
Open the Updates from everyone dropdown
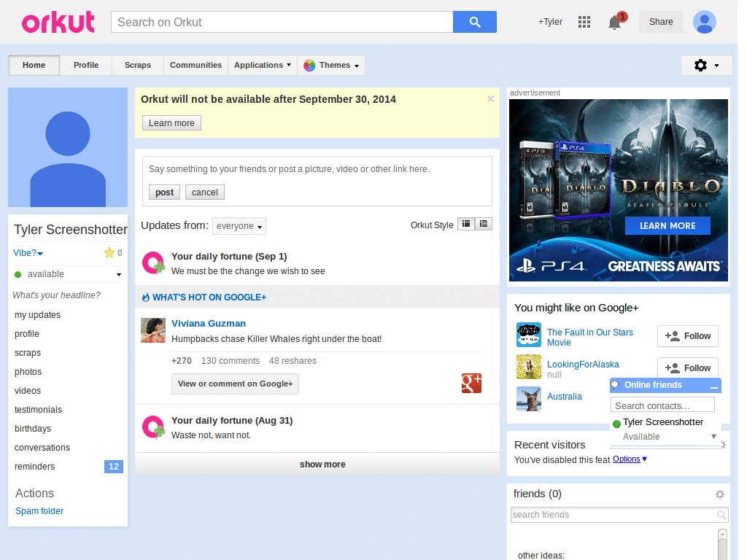pyautogui.click(x=239, y=226)
